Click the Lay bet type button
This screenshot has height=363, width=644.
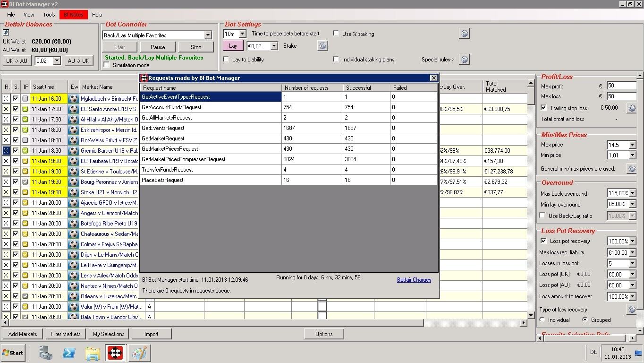(233, 46)
